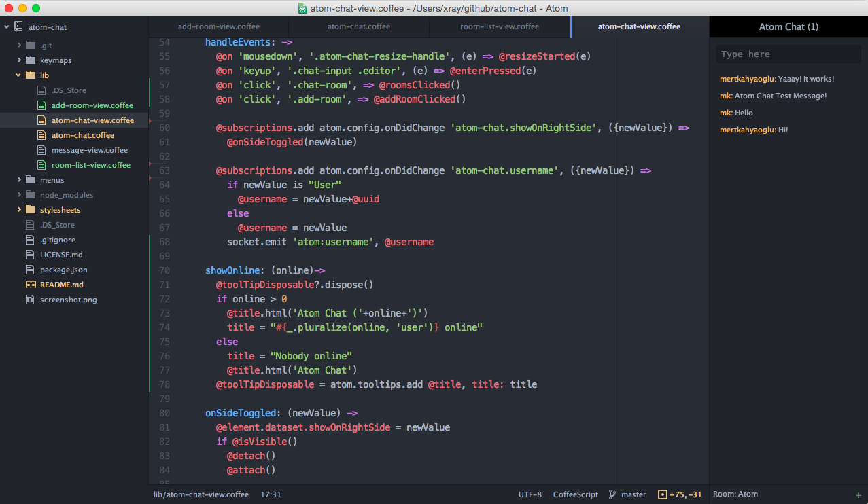Click the CoffeeScript language indicator
The image size is (868, 504).
pos(575,494)
